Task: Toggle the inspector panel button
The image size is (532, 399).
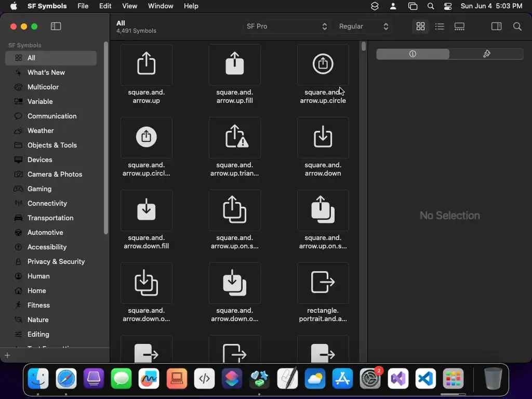Action: (496, 26)
